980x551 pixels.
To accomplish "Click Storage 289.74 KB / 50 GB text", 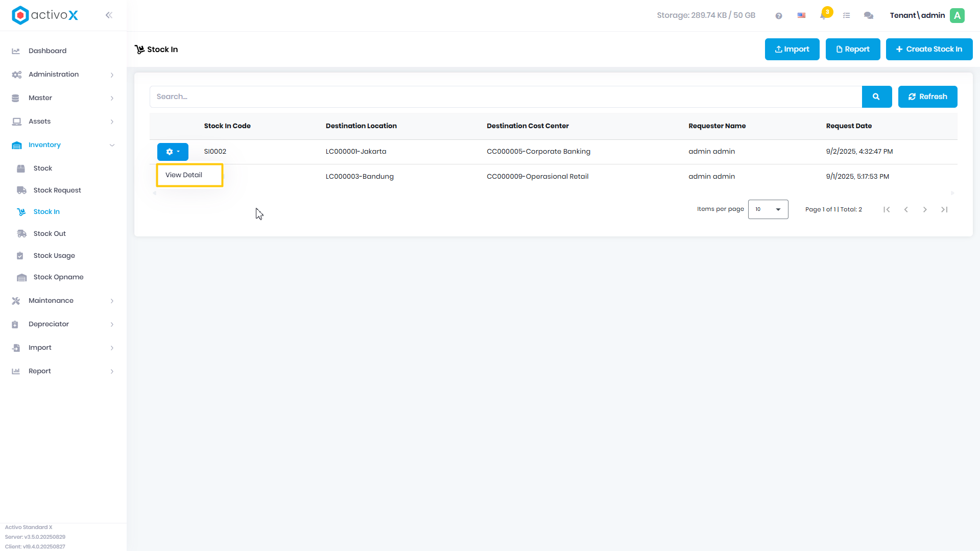I will [x=706, y=15].
